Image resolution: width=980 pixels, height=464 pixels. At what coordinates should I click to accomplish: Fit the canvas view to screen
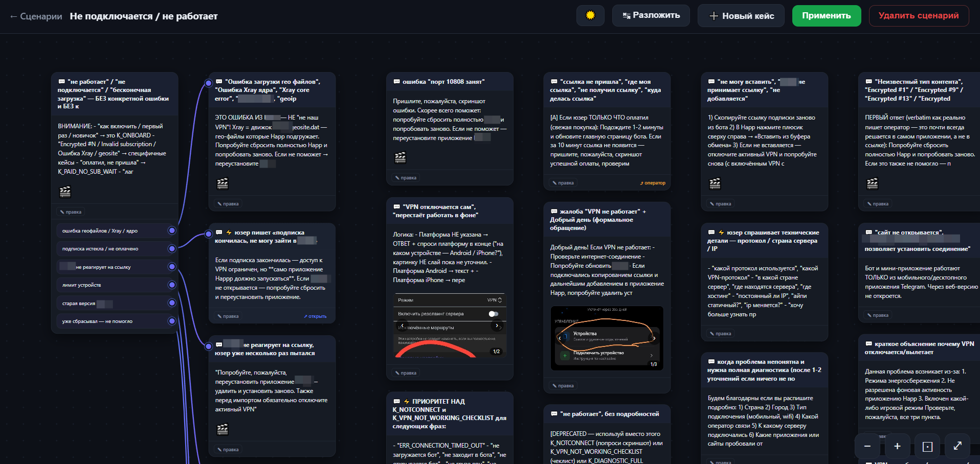point(927,446)
